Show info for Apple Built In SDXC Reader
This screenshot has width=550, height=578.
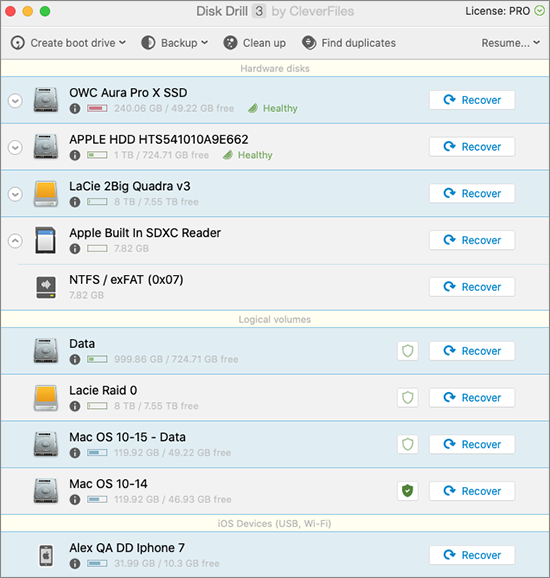tap(75, 249)
